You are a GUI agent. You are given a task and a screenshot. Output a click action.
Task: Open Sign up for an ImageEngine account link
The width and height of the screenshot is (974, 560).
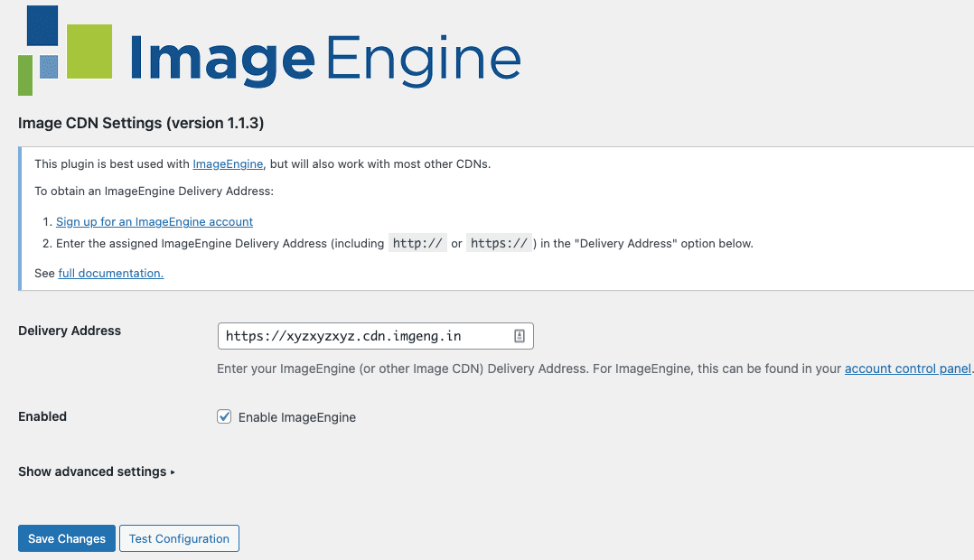(154, 221)
